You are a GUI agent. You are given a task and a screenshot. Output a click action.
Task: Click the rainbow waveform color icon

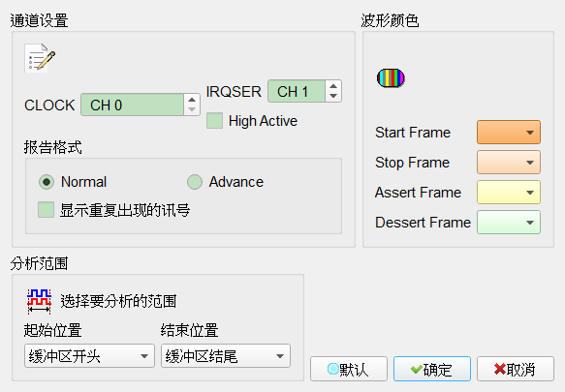[x=391, y=78]
